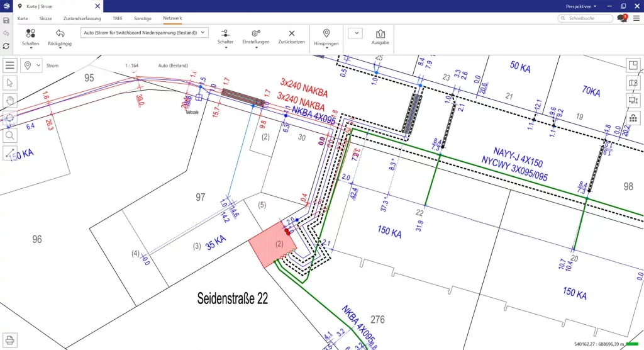Expand the network trace type dropdown

145,33
